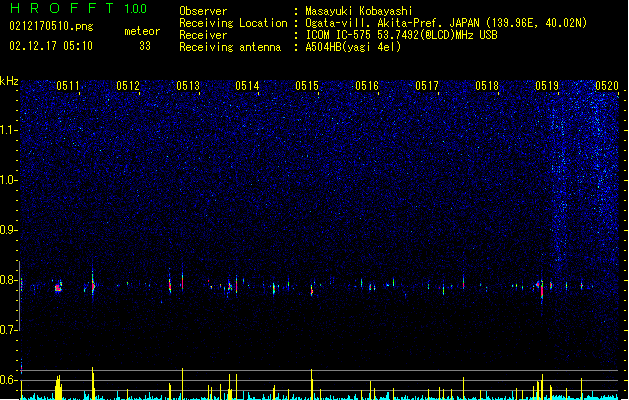Screen dimensions: 629x400
Task: Select the ICOM IC-575 receiver value
Action: [401, 35]
